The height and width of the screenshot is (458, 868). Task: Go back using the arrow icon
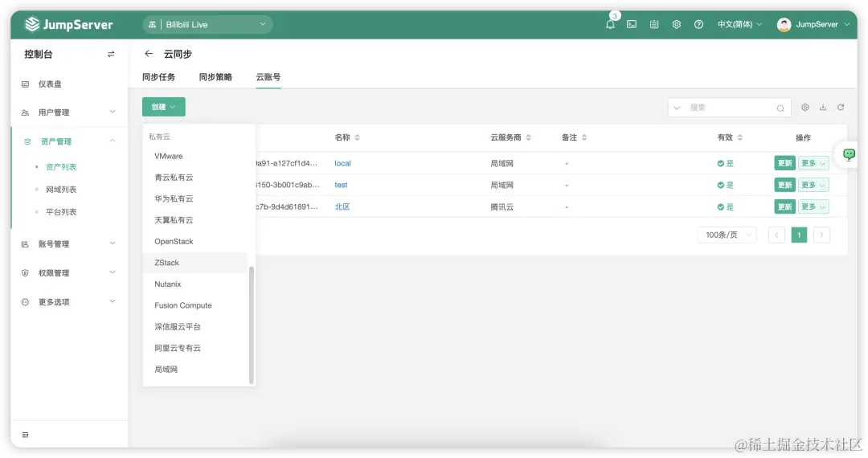[x=149, y=54]
